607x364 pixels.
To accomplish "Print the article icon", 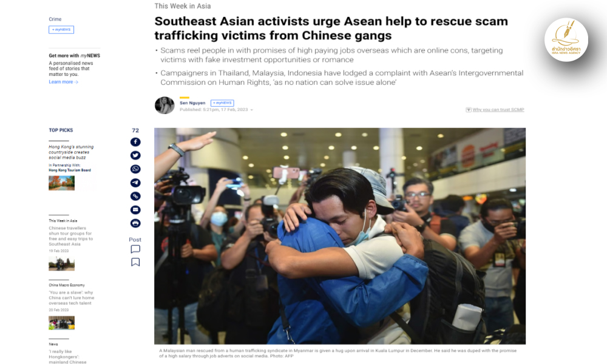I will pos(135,223).
